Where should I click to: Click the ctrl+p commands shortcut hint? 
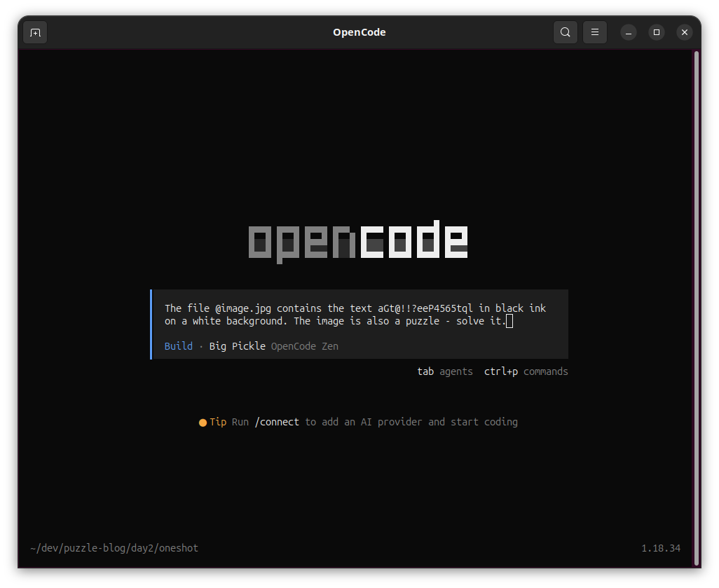pyautogui.click(x=526, y=371)
